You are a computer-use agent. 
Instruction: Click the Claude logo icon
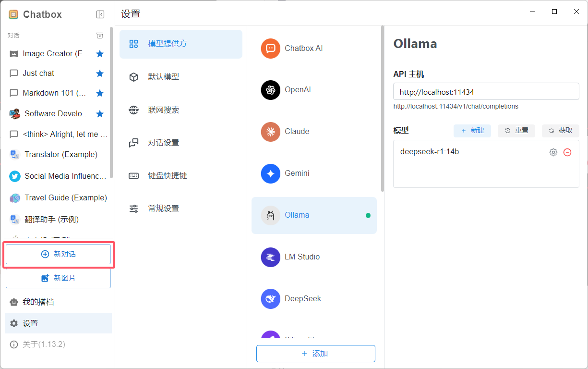point(271,132)
